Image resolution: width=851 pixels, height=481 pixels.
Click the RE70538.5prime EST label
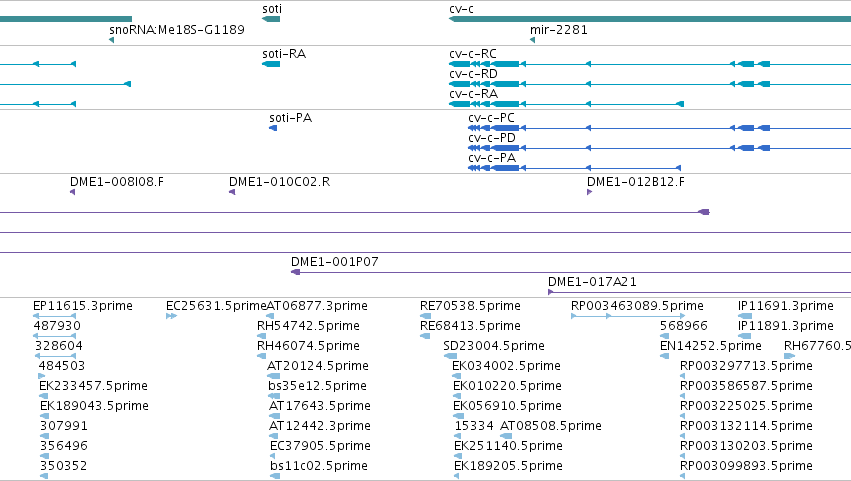470,306
